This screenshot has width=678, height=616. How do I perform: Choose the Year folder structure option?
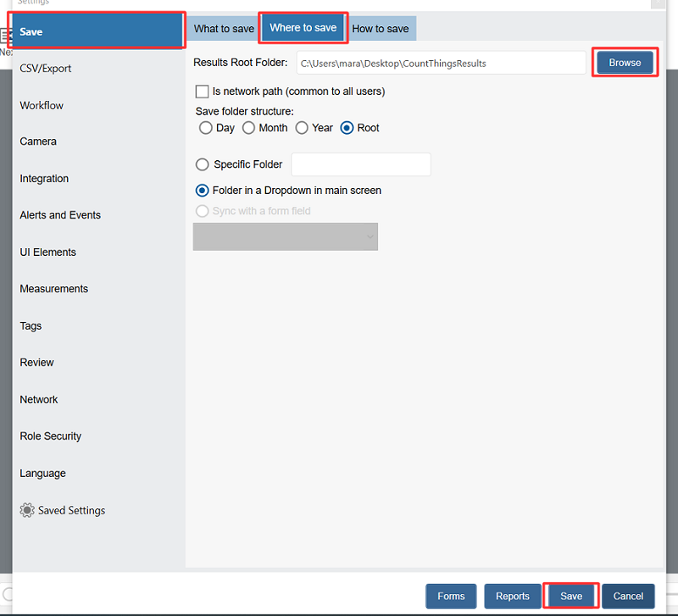302,128
